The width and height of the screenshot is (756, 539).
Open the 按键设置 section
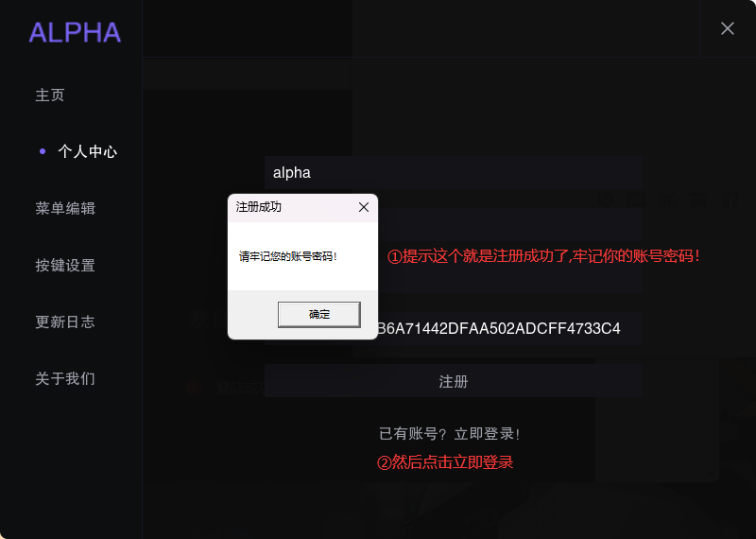pyautogui.click(x=65, y=266)
